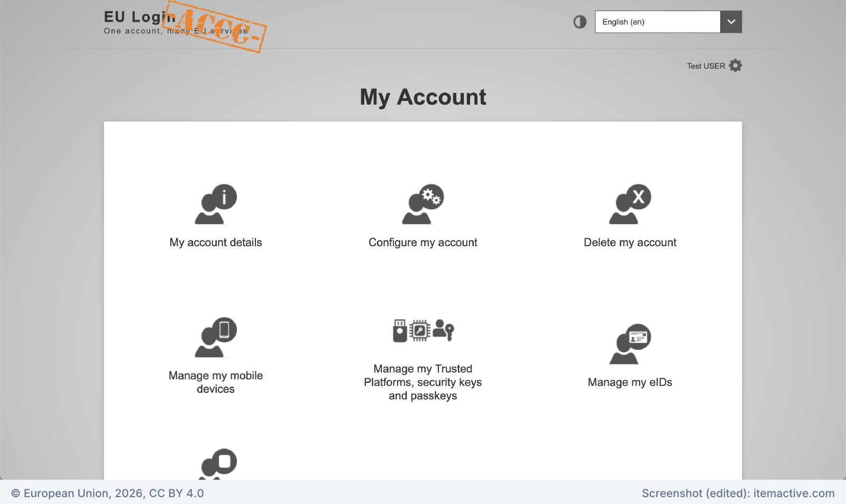This screenshot has width=846, height=504.
Task: Click the Delete my account link
Action: click(x=630, y=242)
